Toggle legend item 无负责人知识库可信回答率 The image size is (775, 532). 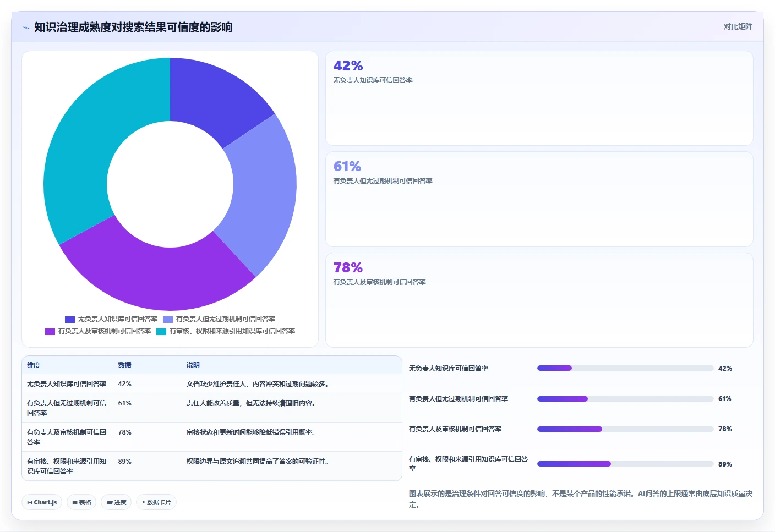pos(111,319)
